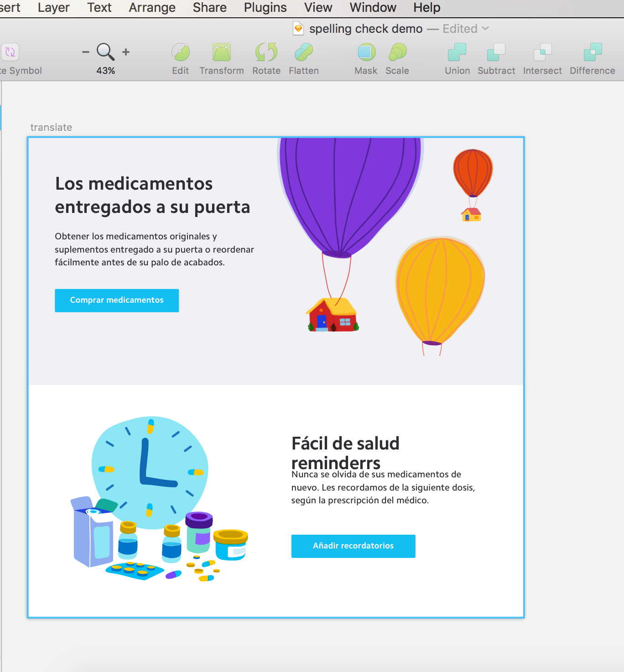Open the Arrange menu

[152, 7]
